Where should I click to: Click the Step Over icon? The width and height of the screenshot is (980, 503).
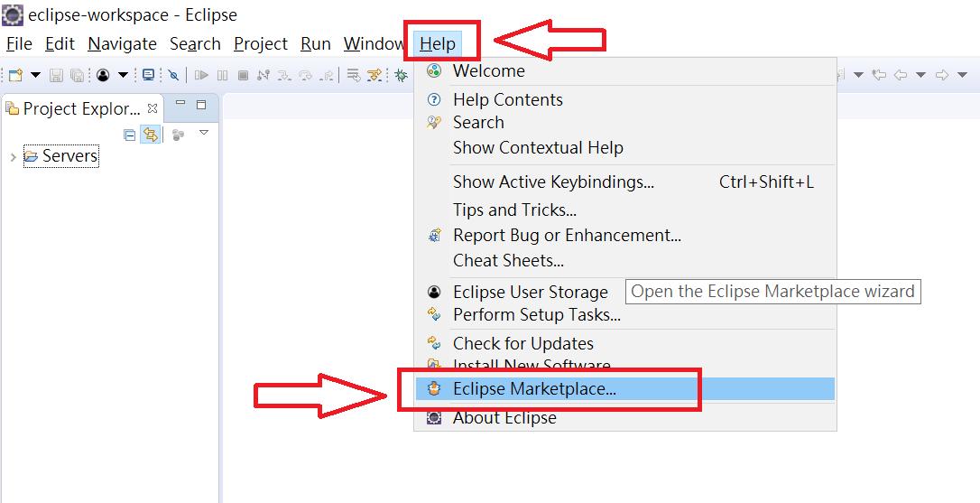[306, 76]
